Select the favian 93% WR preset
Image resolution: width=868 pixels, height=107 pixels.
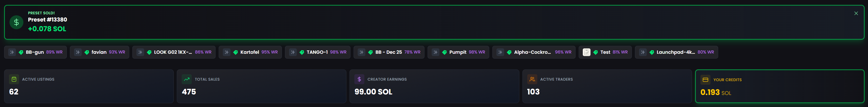click(99, 52)
